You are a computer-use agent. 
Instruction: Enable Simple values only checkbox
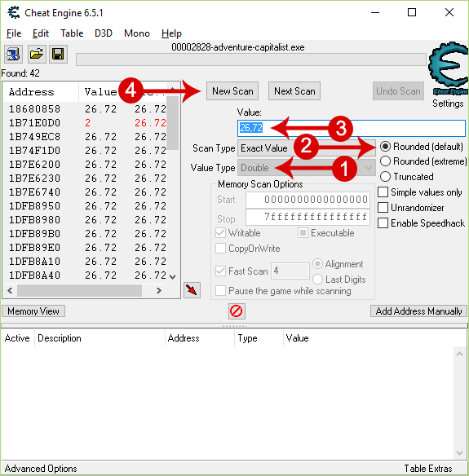383,192
